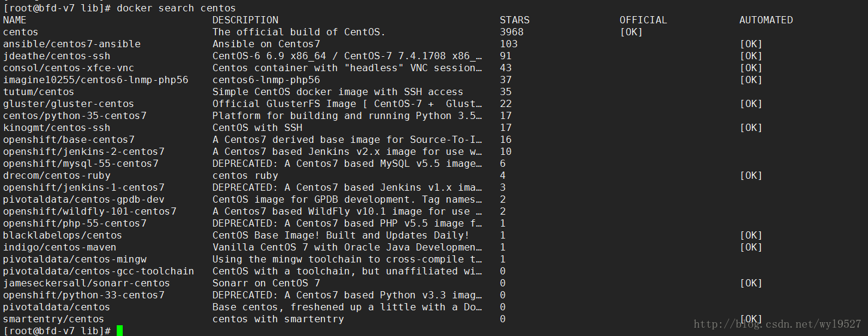The height and width of the screenshot is (336, 868).
Task: Click the ansible/centos7-ansible image name
Action: pyautogui.click(x=72, y=44)
